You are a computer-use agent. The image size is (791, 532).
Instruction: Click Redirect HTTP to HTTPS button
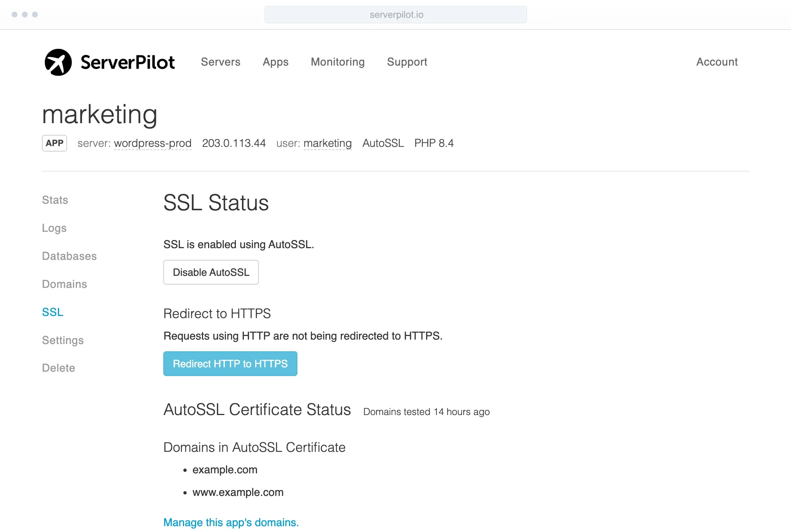pos(230,364)
